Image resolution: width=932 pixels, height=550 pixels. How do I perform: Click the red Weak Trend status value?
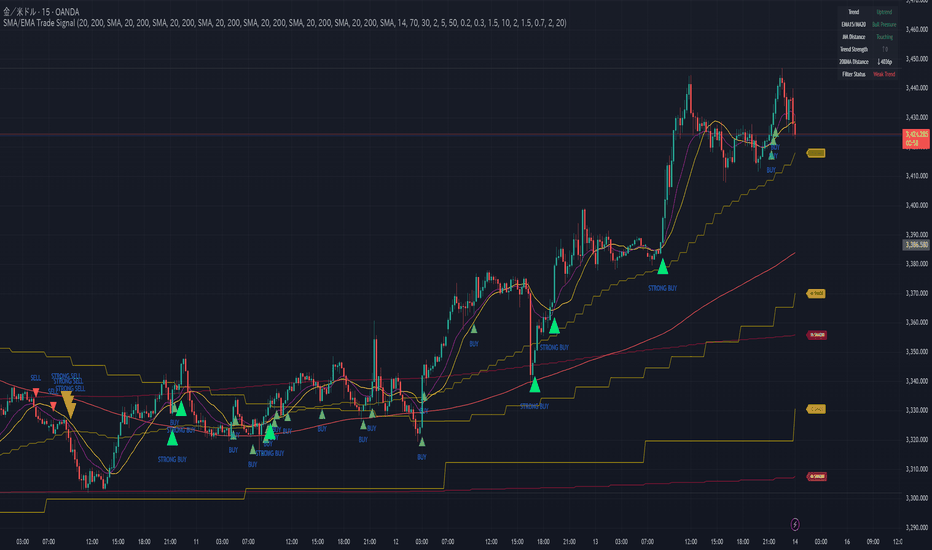click(884, 74)
